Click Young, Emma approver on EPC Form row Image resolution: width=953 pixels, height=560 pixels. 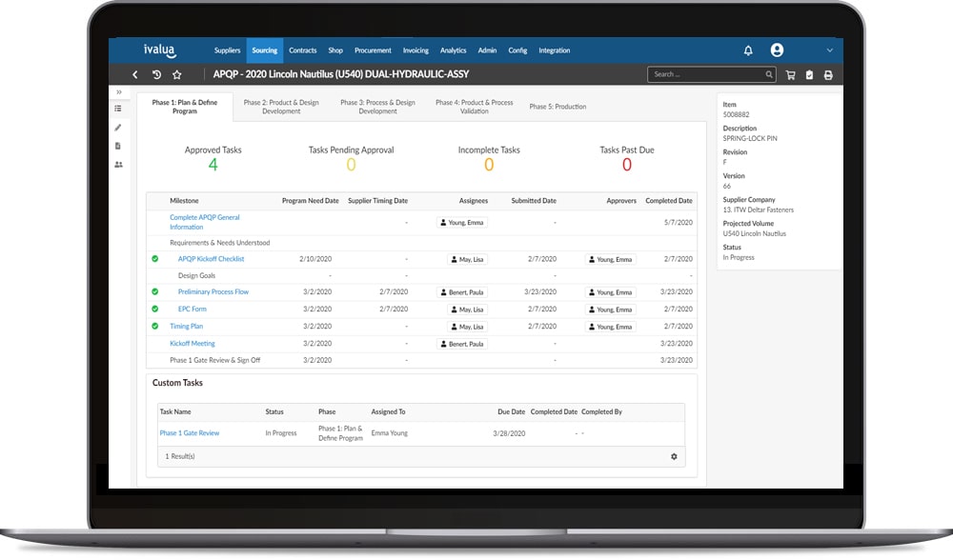(x=610, y=310)
